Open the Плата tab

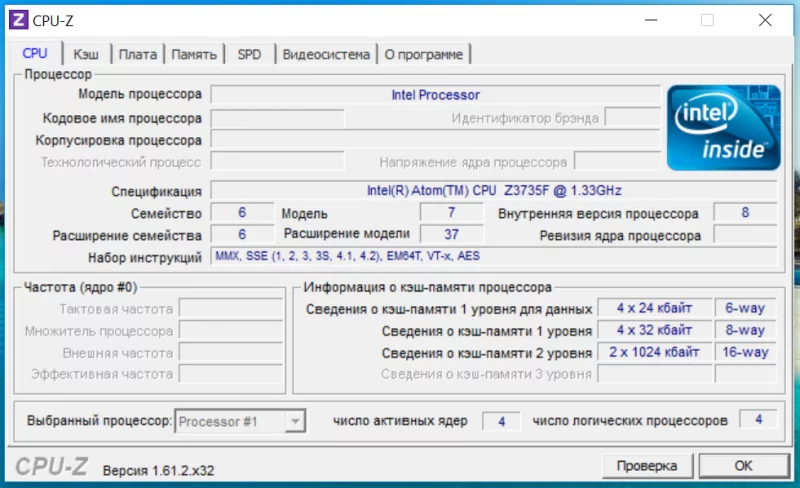[x=138, y=54]
